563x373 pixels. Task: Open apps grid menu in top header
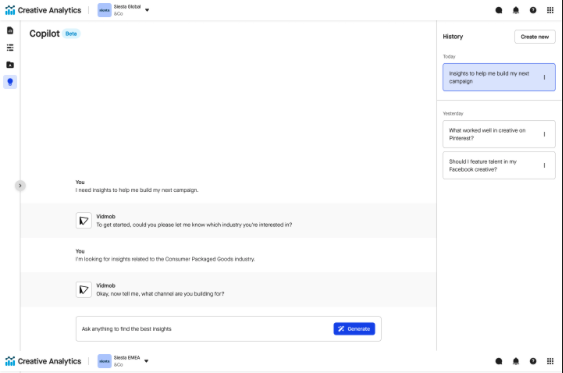[x=550, y=10]
